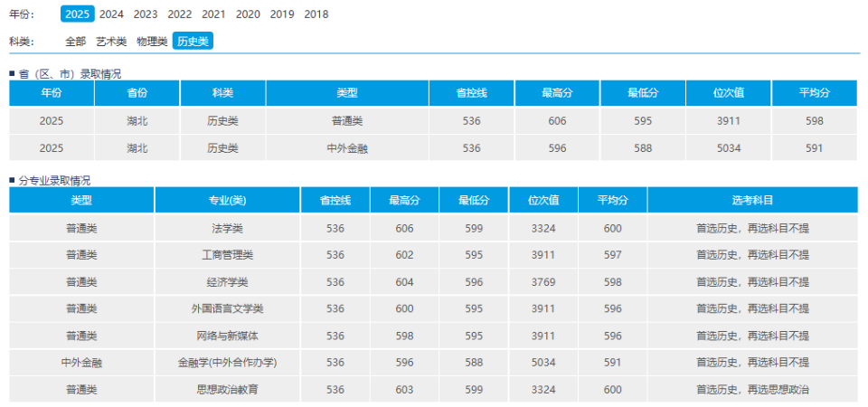Choose the 物理类 category filter
This screenshot has height=407, width=868.
152,41
